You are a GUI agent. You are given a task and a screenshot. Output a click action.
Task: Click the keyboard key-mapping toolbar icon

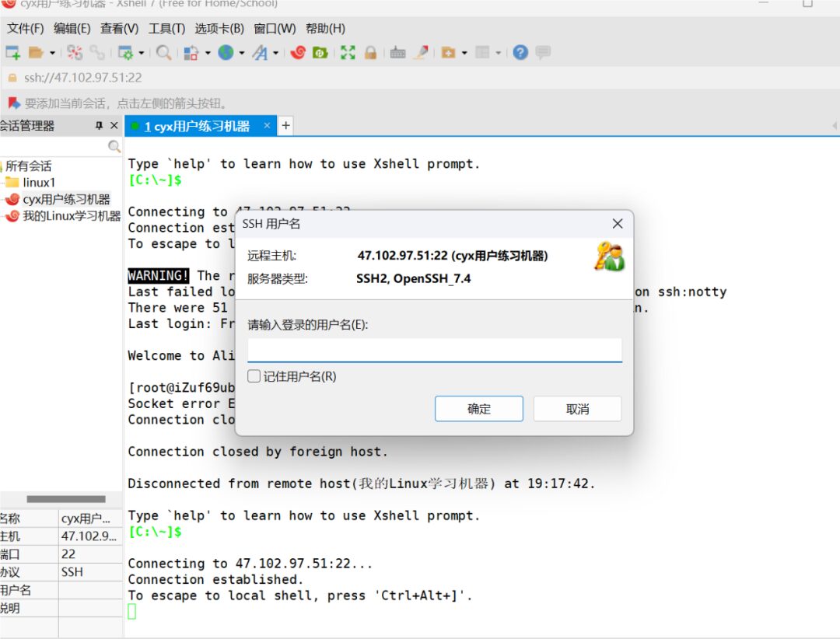coord(397,53)
